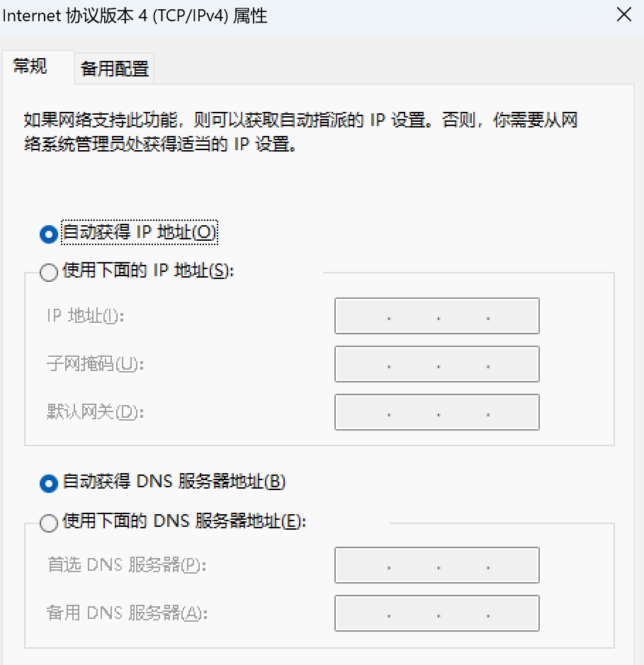Select 自动获得 IP 地址 radio button

tap(49, 234)
